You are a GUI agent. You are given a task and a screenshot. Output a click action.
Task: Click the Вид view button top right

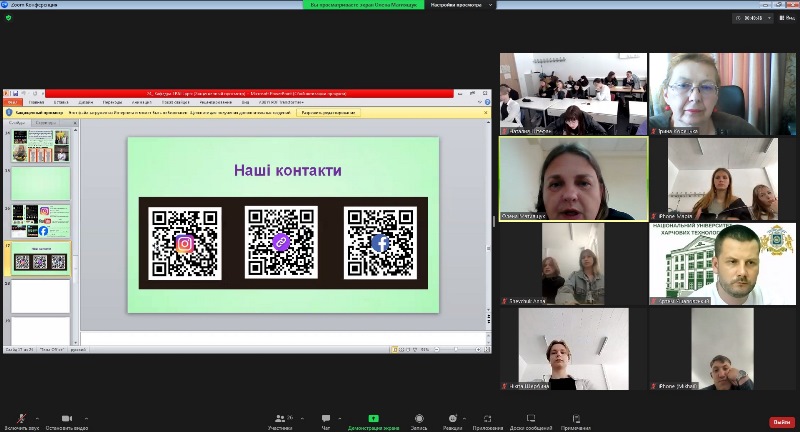tap(787, 18)
